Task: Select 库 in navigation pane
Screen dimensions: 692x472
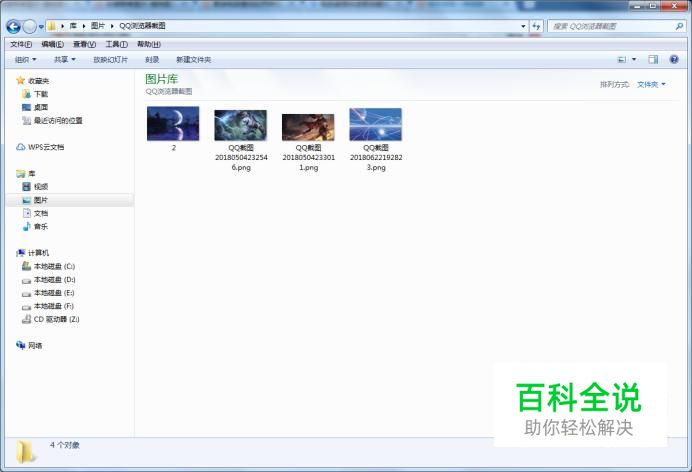Action: (x=31, y=173)
